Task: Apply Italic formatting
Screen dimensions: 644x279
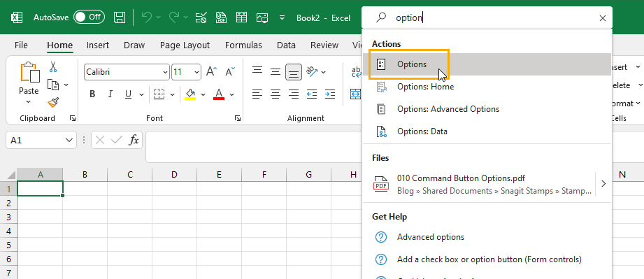Action: tap(110, 94)
